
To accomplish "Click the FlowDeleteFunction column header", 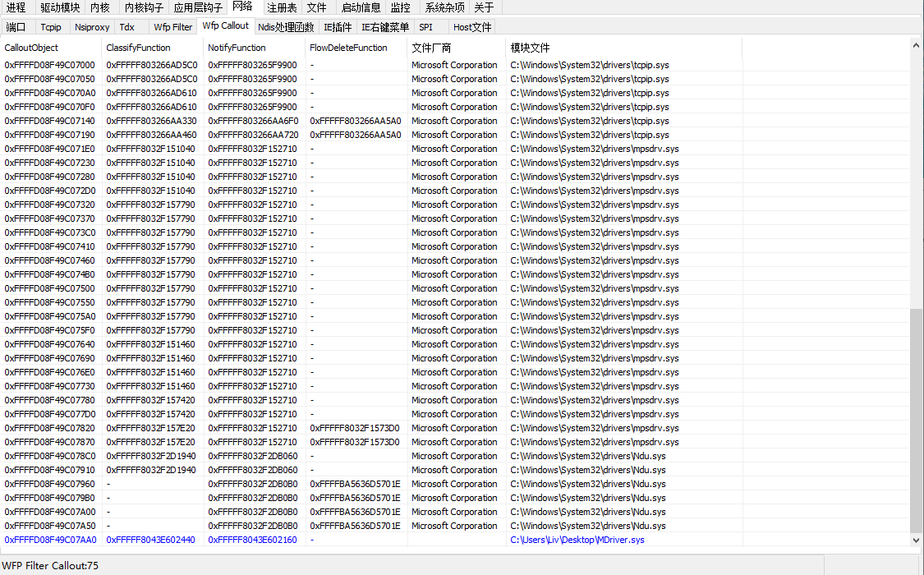I will (x=348, y=48).
